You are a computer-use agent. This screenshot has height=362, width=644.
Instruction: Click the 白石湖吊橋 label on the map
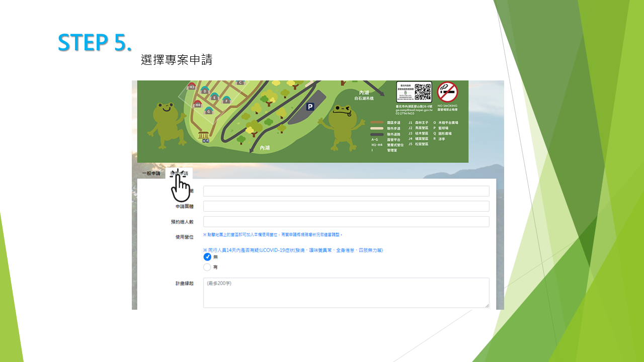coord(365,98)
